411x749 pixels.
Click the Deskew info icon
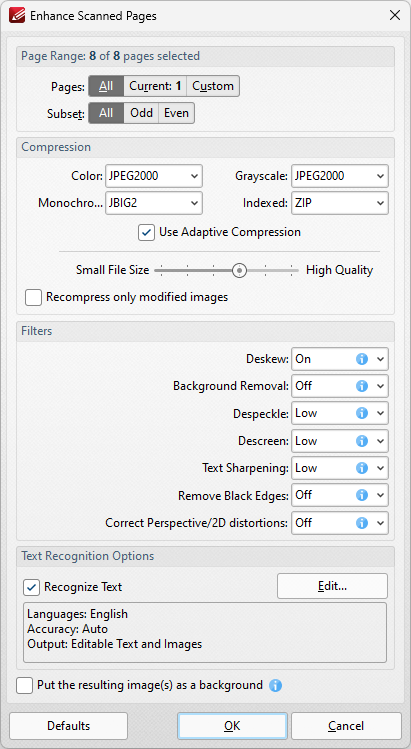[x=362, y=359]
